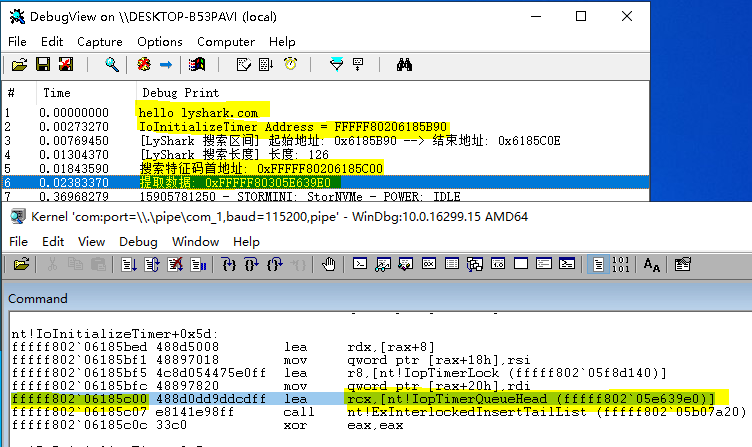Enable Source mode on icon
The image size is (752, 447).
(598, 264)
